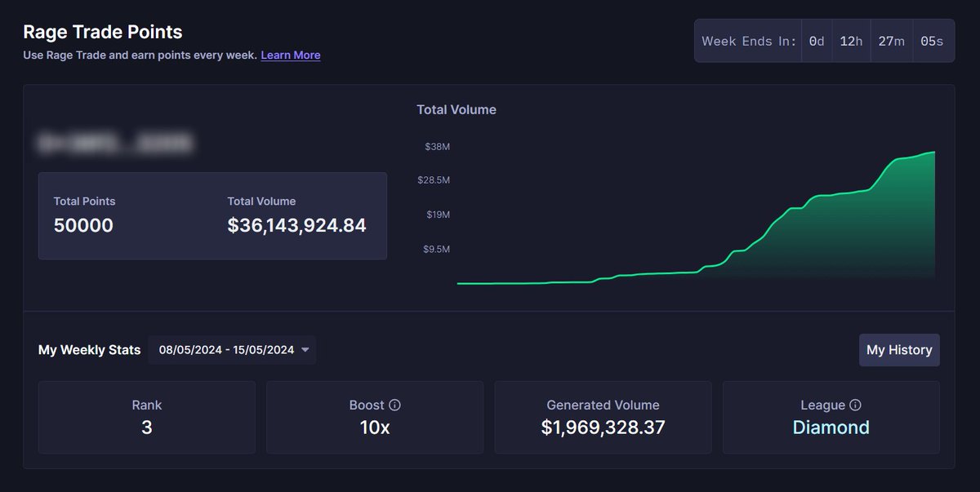Click the Total Volume value $36,143,924.84
The image size is (980, 492).
(296, 225)
